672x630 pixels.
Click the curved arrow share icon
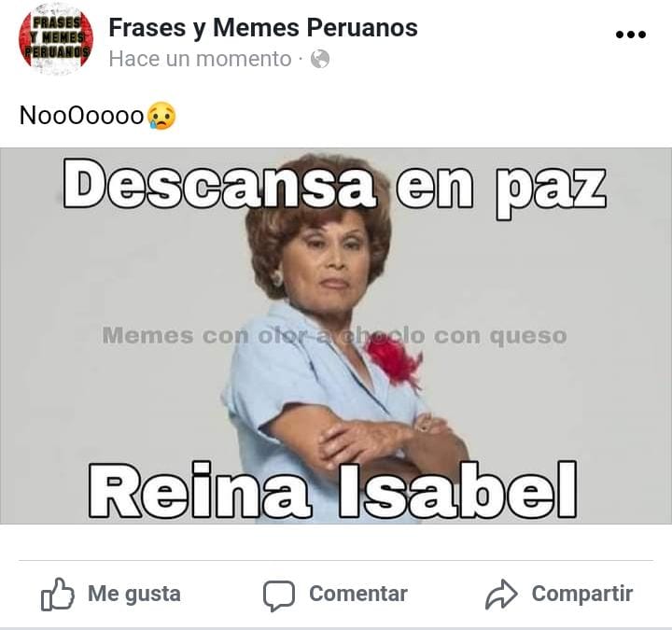pos(501,594)
